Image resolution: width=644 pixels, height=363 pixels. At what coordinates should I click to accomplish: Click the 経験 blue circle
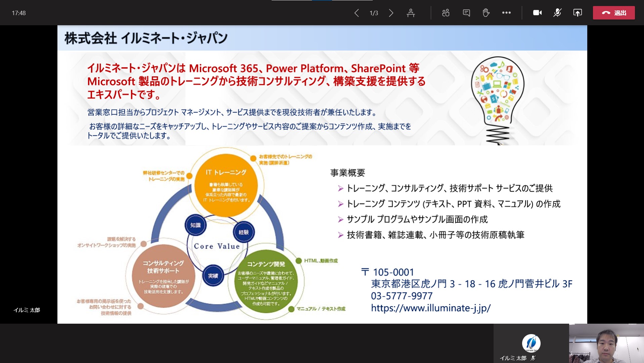[244, 232]
